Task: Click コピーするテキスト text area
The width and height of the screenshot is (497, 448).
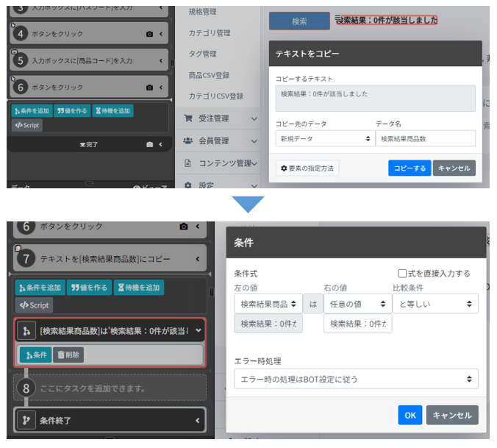Action: tap(375, 99)
